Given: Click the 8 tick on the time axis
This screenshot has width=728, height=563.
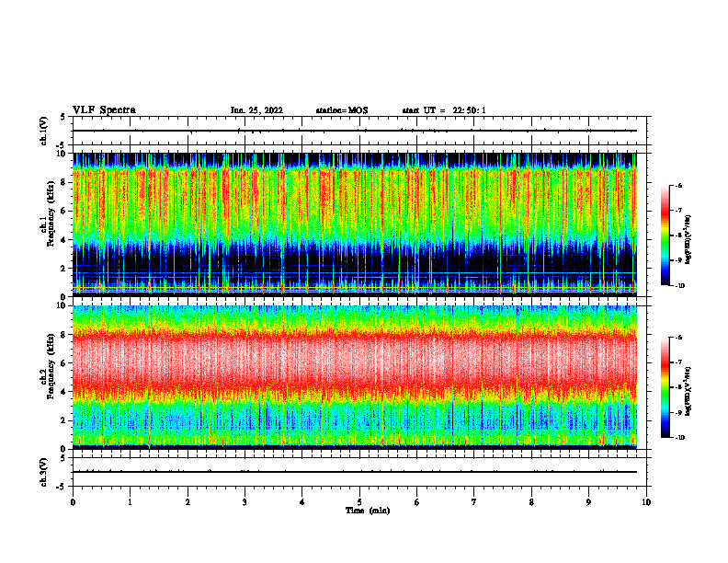Looking at the screenshot, I should (531, 502).
